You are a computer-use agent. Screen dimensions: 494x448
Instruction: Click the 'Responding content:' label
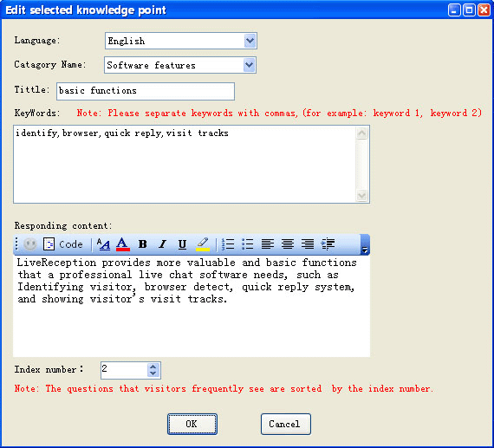[x=63, y=225]
